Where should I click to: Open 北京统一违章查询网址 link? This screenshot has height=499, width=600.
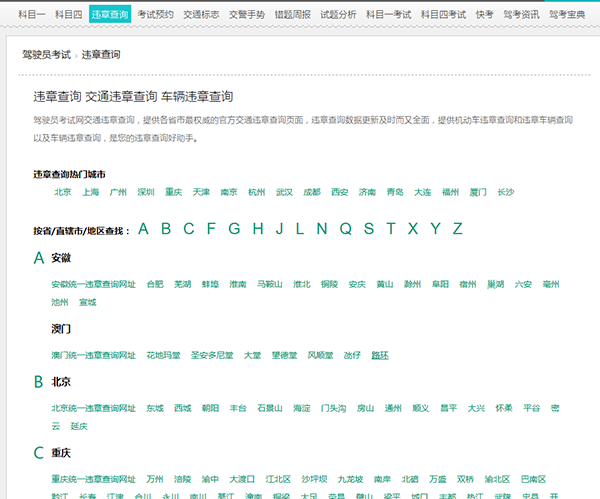[x=93, y=408]
